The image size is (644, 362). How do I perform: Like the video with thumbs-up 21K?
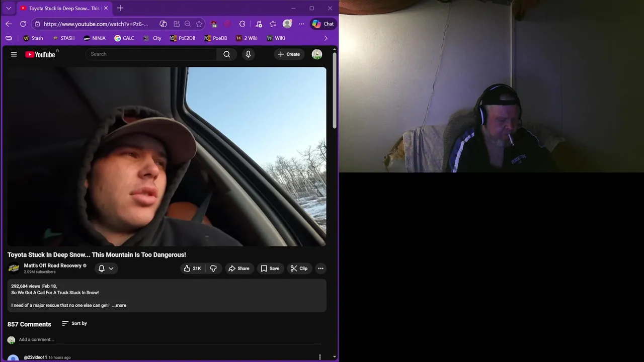(193, 268)
